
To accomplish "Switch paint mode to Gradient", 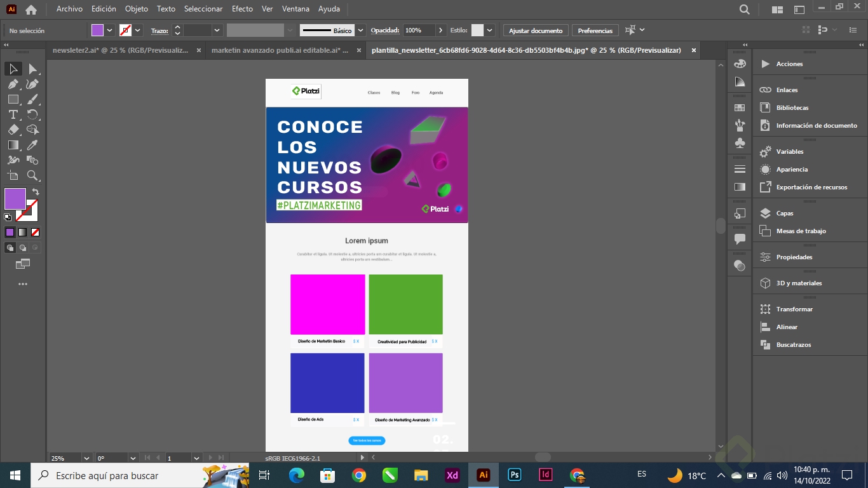I will click(22, 233).
